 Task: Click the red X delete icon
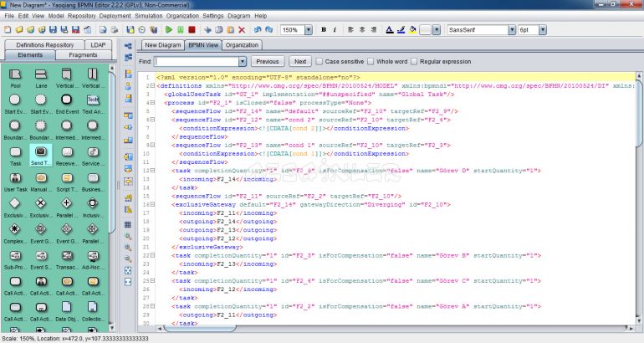(x=242, y=29)
